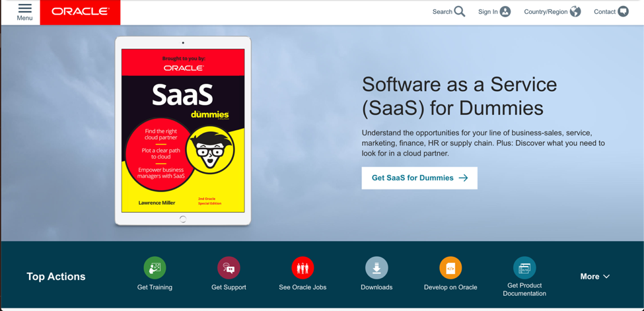Click the orange Develop on Oracle icon
Viewport: 644px width, 311px height.
point(450,268)
